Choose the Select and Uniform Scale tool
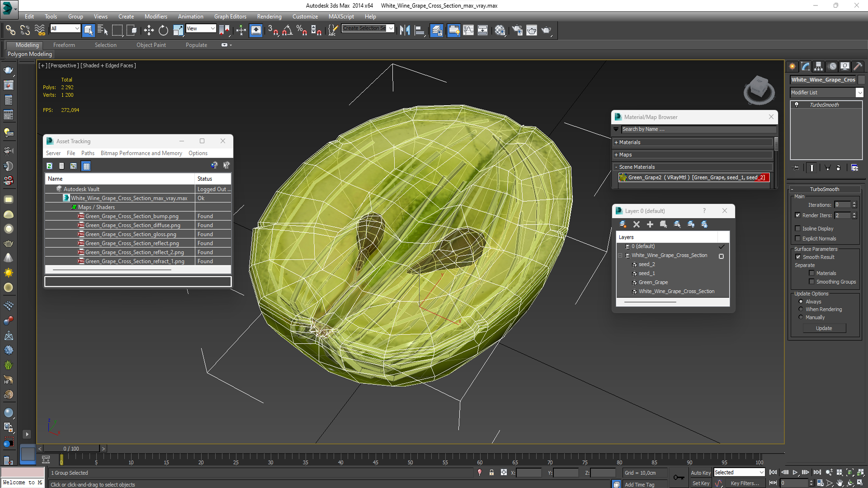868x488 pixels. (x=178, y=30)
